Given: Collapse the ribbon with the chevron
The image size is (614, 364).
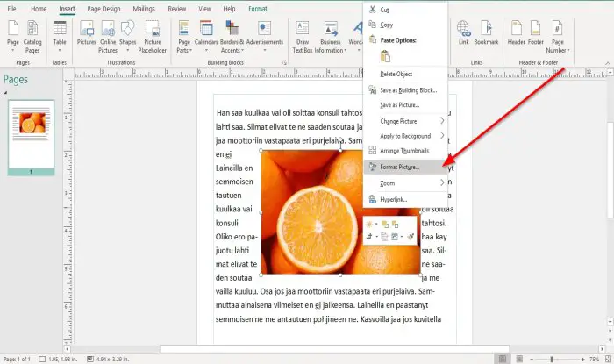Looking at the screenshot, I should [607, 63].
